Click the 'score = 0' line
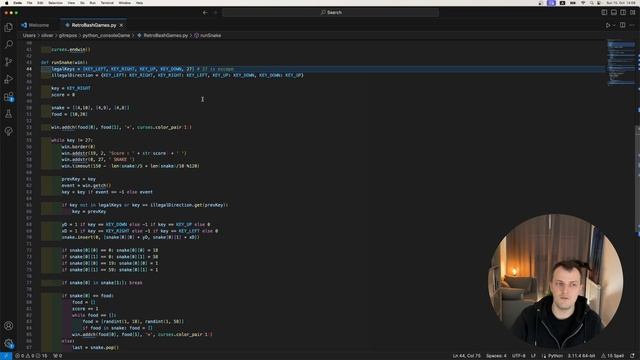 point(63,95)
